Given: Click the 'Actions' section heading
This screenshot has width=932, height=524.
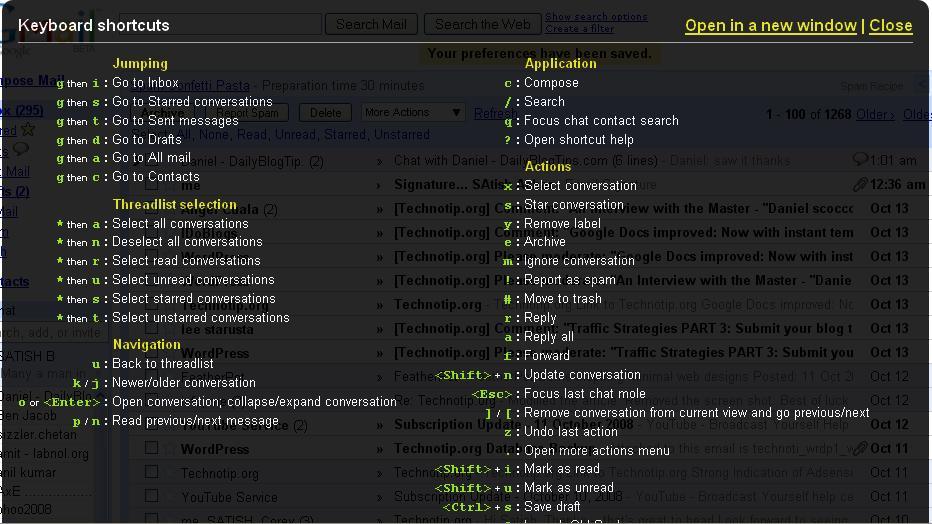Looking at the screenshot, I should [x=547, y=166].
